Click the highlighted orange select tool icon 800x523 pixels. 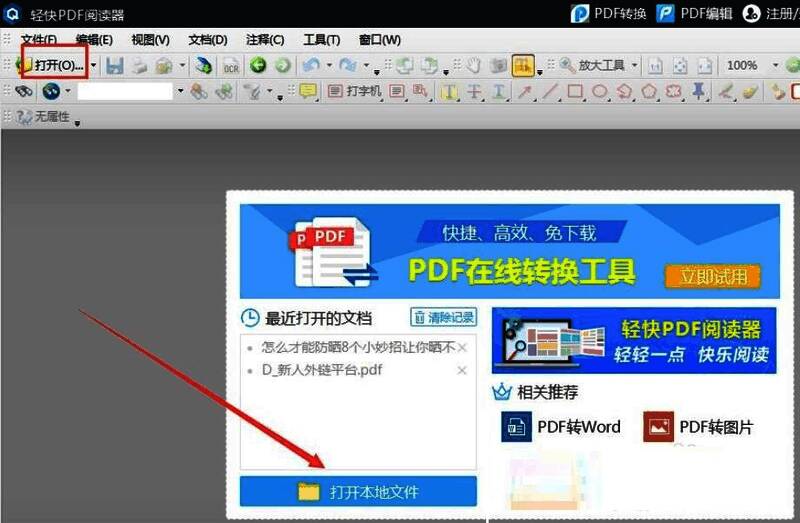click(523, 66)
